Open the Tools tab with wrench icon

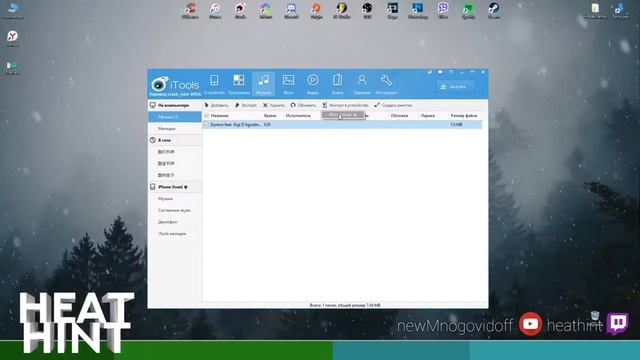(386, 84)
